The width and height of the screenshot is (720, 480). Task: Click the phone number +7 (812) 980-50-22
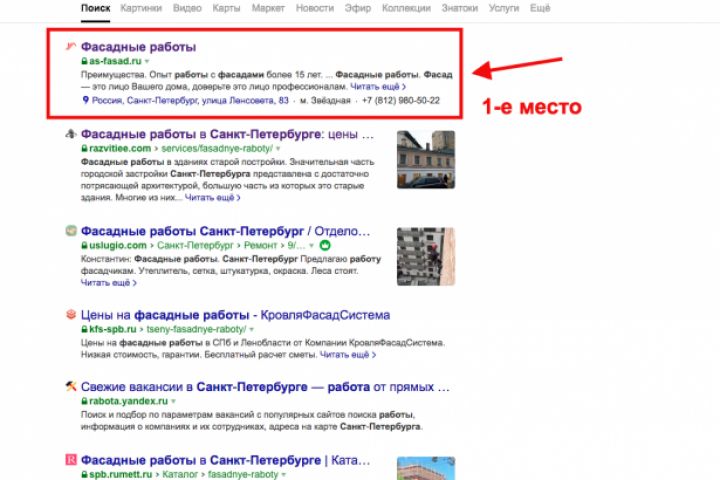pos(401,100)
